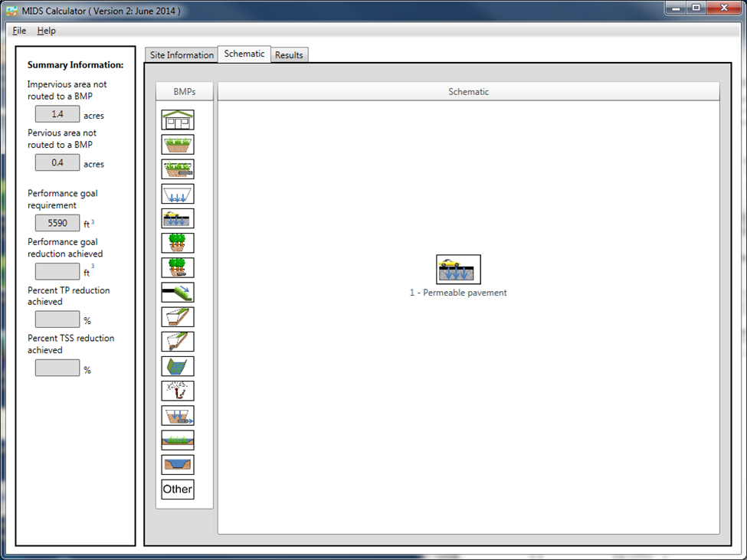Viewport: 747px width, 560px height.
Task: Open the File menu
Action: [x=19, y=31]
